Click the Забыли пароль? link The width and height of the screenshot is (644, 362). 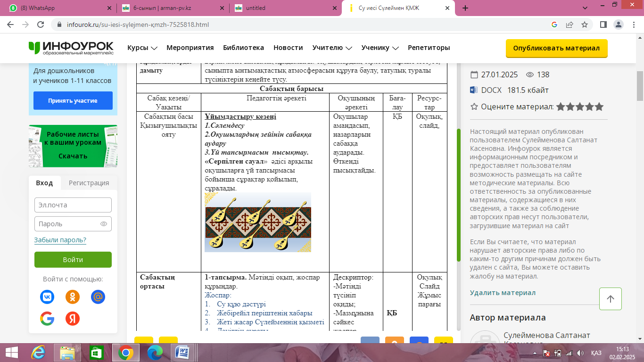tap(60, 240)
